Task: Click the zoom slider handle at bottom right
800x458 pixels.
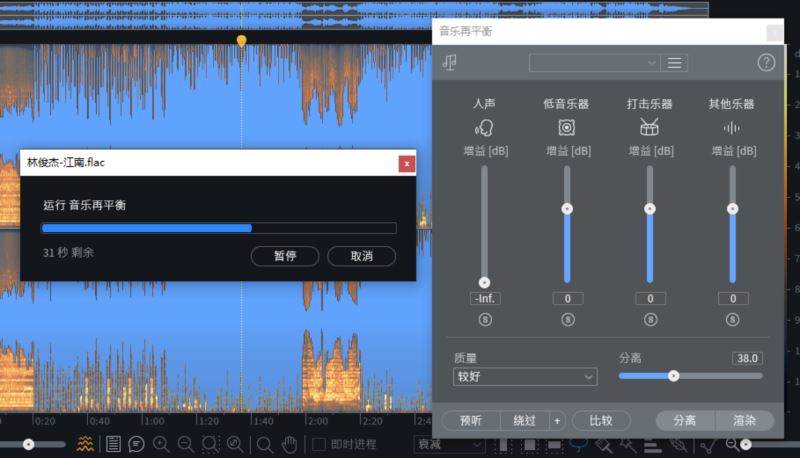Action: tap(746, 444)
